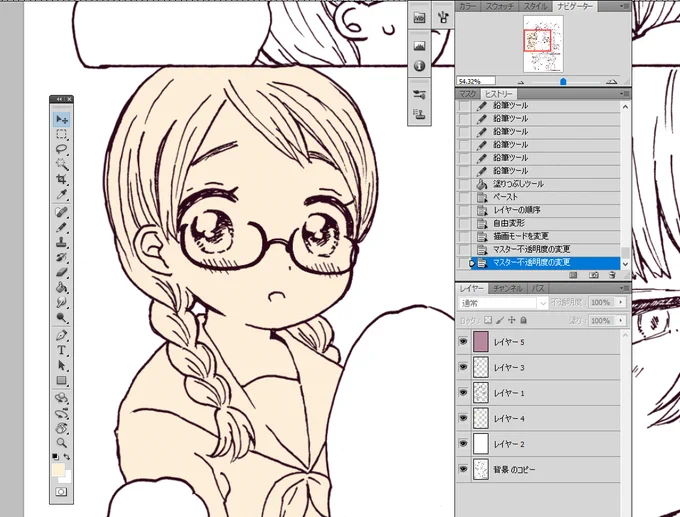The height and width of the screenshot is (517, 680).
Task: Toggle lock all for layer
Action: coord(523,320)
